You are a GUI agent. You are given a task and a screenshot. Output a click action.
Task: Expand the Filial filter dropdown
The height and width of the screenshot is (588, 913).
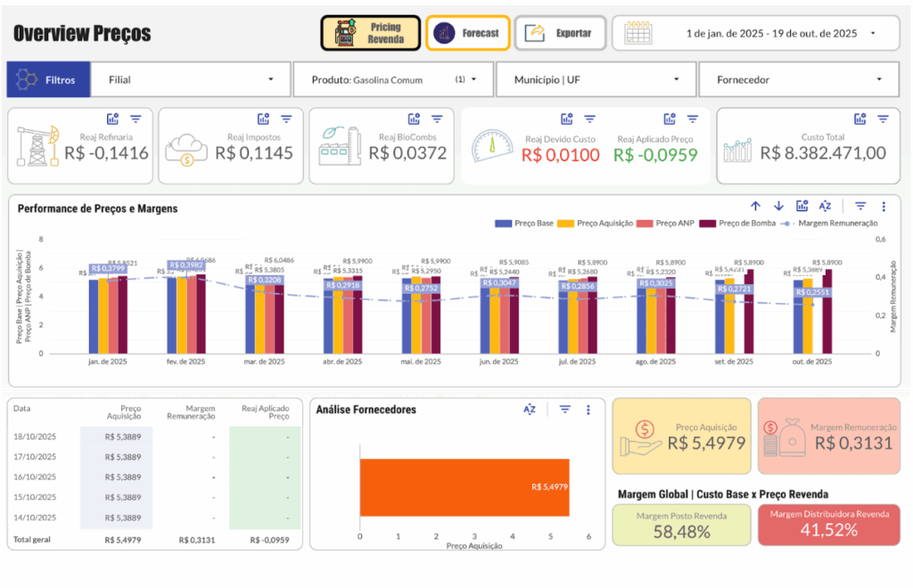[191, 79]
